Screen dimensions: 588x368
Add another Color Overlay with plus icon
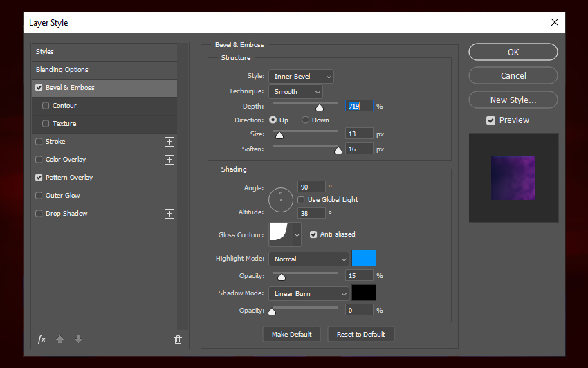click(169, 160)
